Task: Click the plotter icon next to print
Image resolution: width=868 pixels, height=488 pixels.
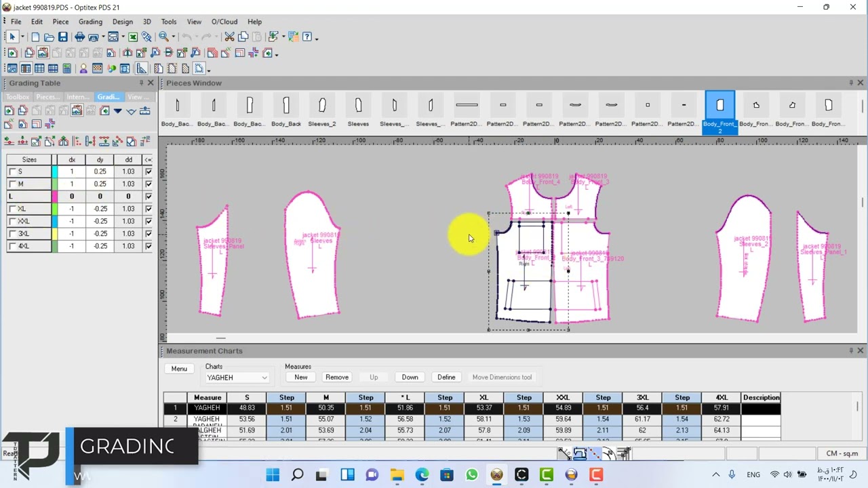Action: click(93, 37)
